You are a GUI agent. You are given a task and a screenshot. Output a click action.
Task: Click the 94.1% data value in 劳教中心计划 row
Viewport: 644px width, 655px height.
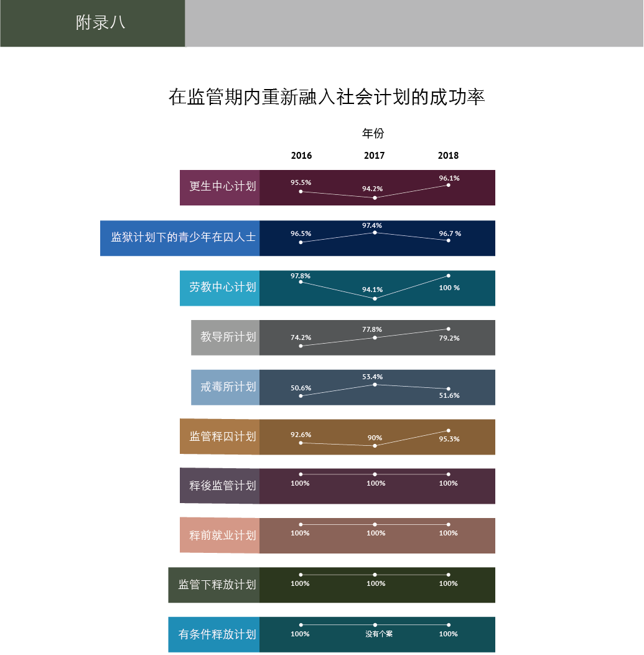[x=372, y=290]
